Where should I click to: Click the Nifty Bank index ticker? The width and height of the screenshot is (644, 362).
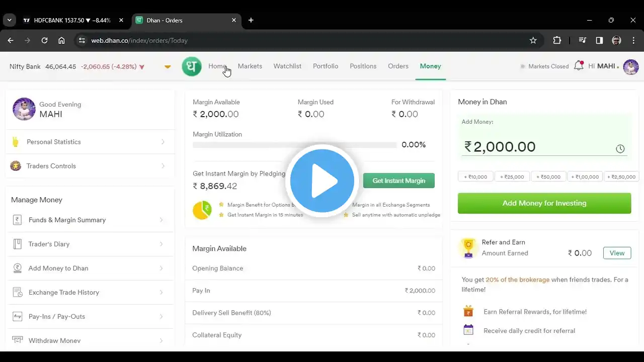click(77, 66)
